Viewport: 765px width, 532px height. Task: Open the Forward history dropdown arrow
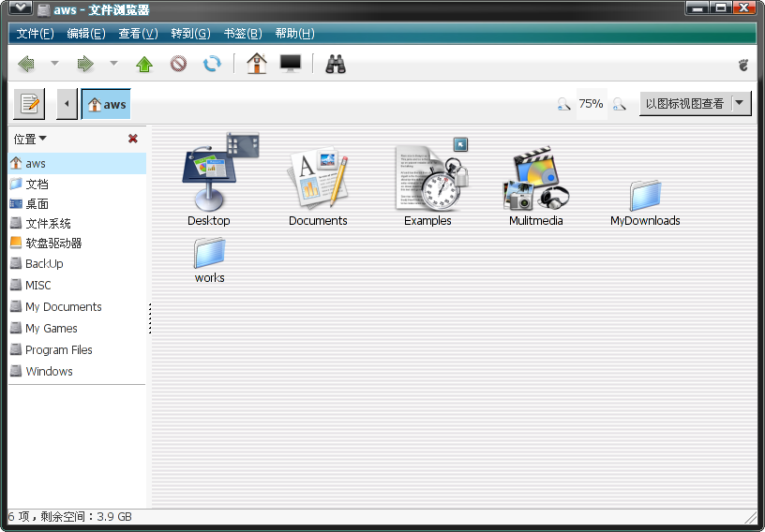click(113, 63)
